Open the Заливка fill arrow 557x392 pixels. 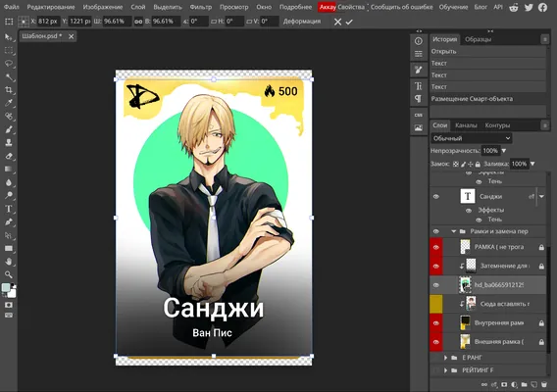pyautogui.click(x=532, y=164)
